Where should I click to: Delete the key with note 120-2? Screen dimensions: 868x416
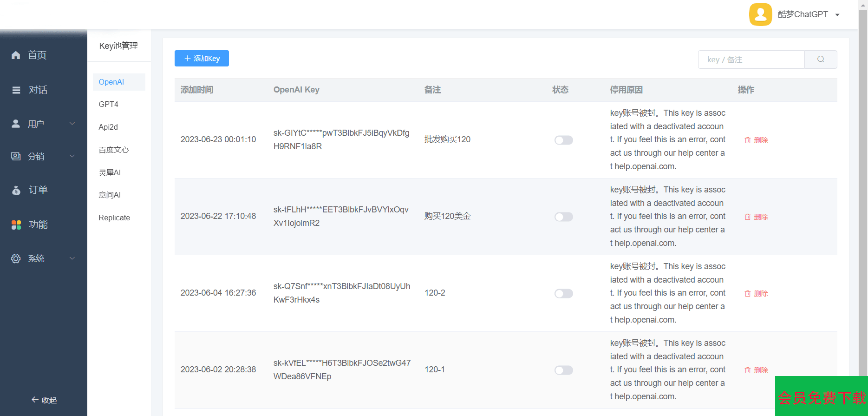point(756,293)
